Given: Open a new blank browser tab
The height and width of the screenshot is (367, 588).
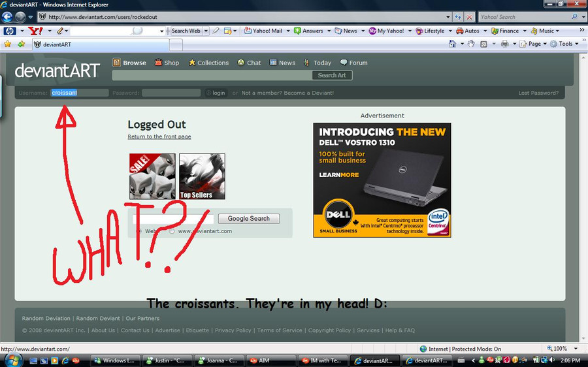Looking at the screenshot, I should (176, 44).
